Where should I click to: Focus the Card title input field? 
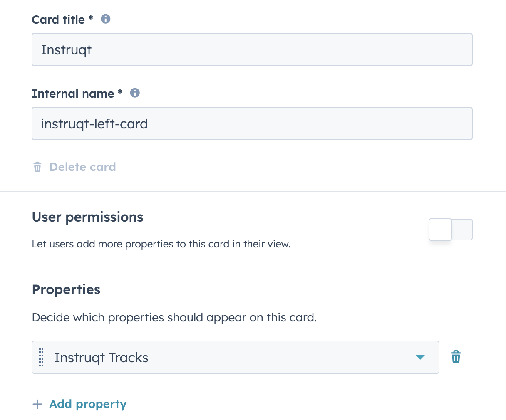tap(252, 50)
